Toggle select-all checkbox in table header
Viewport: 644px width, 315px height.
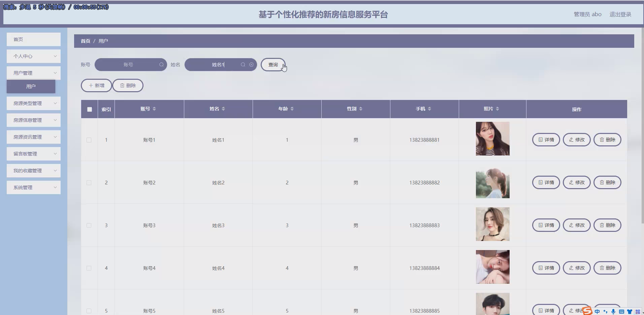pos(90,109)
